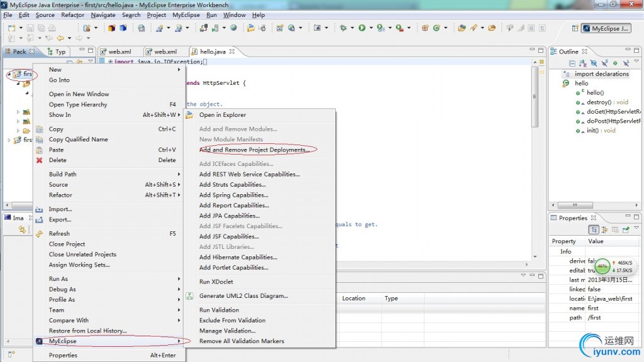The image size is (644, 362).
Task: Switch to the hello.java editor tab
Action: coord(213,52)
